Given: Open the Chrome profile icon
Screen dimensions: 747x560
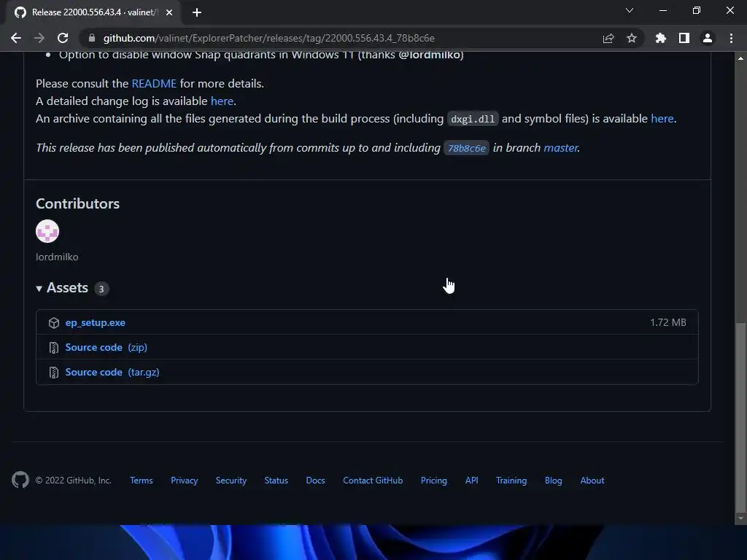Looking at the screenshot, I should 708,38.
